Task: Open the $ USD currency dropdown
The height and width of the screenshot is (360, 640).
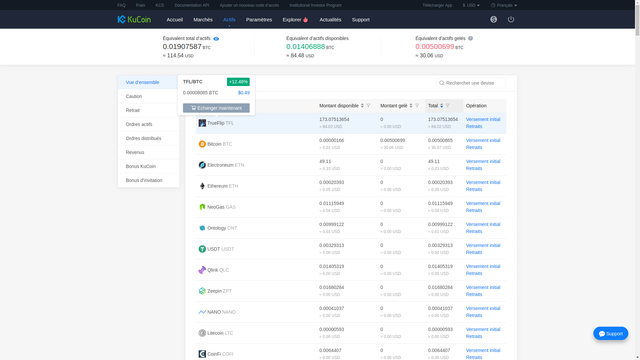Action: (x=471, y=5)
